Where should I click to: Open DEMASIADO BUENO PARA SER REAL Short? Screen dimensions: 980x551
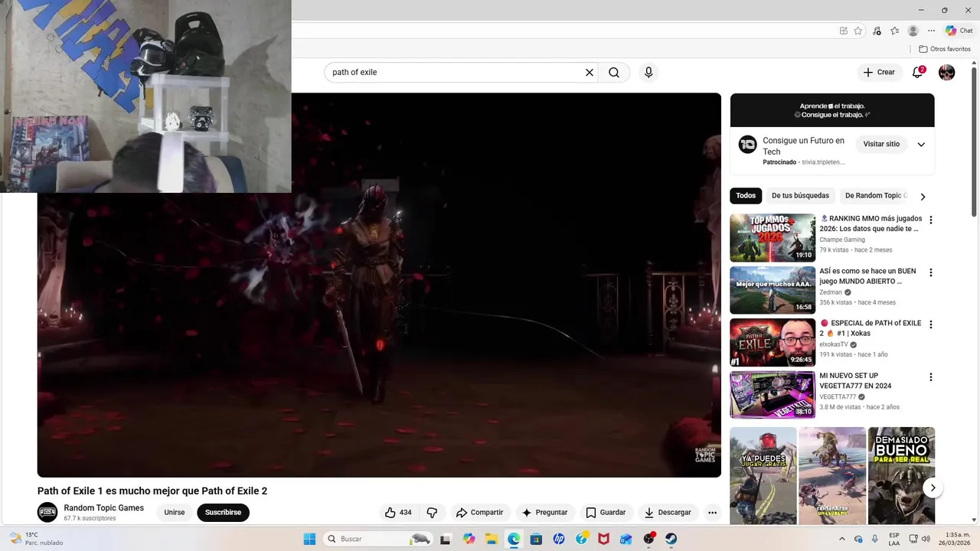(901, 476)
